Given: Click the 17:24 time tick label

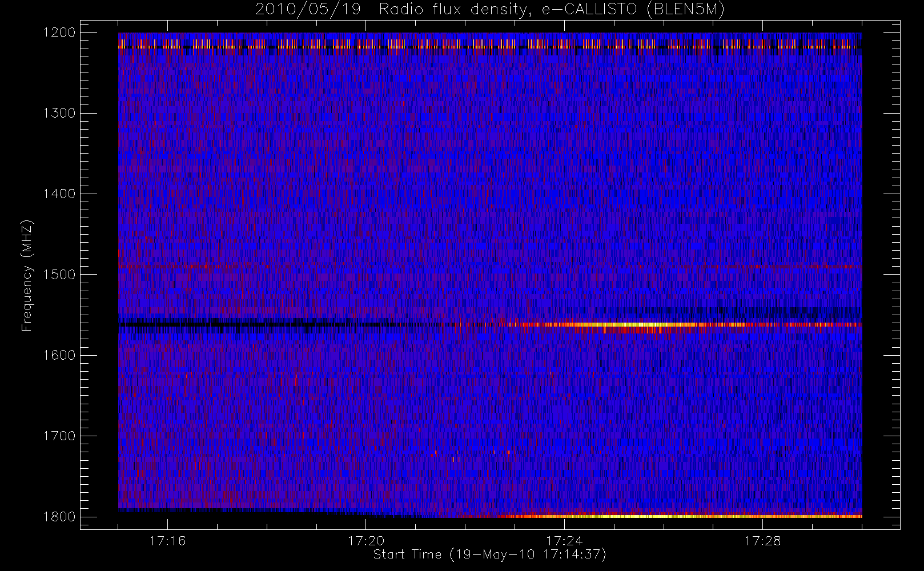Looking at the screenshot, I should point(564,541).
